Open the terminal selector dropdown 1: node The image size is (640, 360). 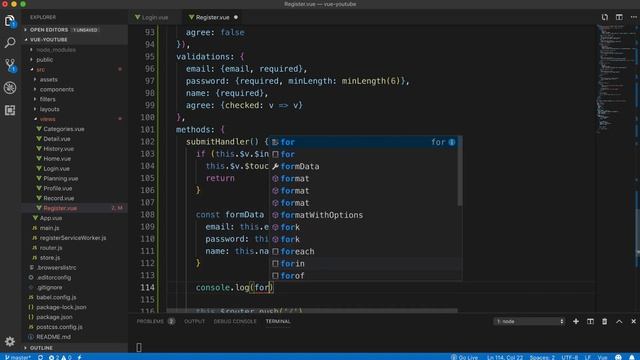(x=529, y=322)
